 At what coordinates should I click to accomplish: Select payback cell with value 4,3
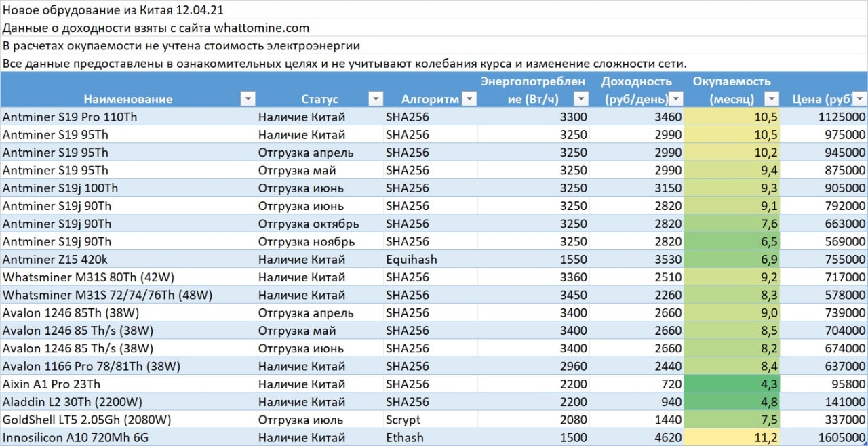tap(732, 384)
